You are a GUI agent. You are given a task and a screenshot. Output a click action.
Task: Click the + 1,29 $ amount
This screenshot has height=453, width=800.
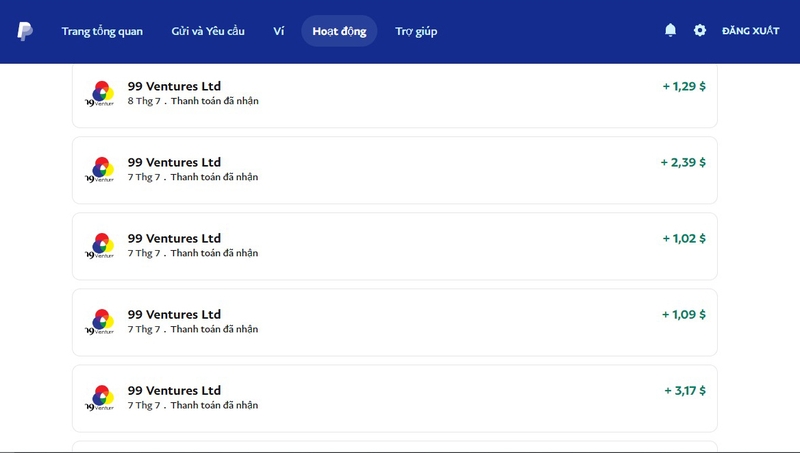tap(684, 86)
